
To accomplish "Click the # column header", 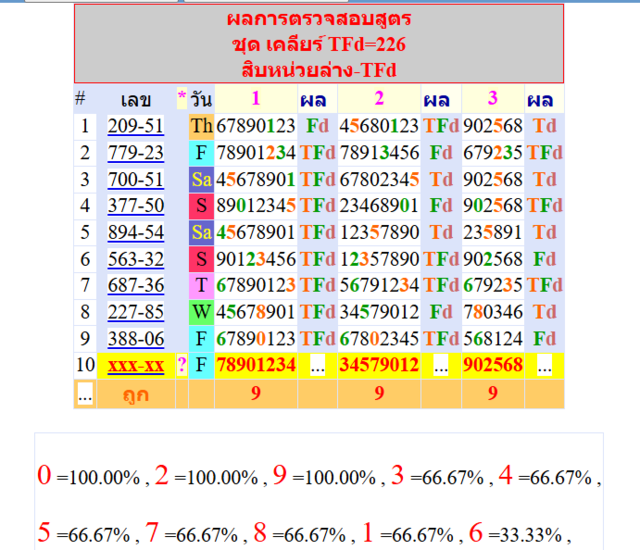I will 80,98.
